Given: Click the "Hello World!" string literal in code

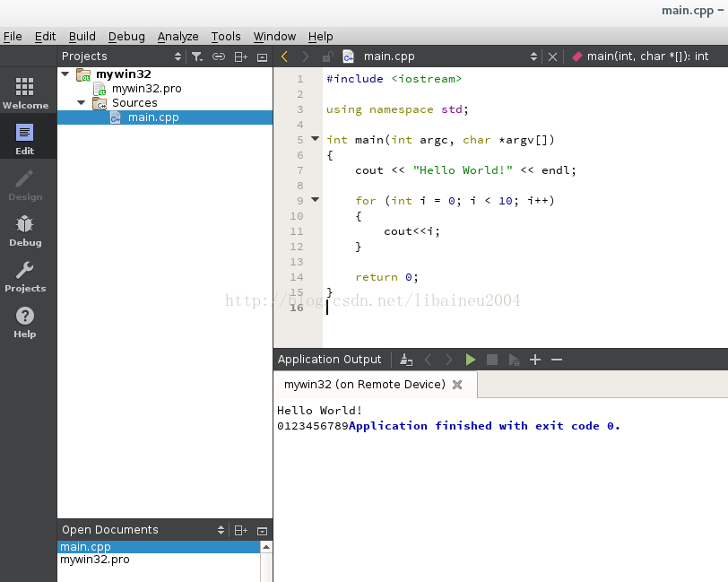Looking at the screenshot, I should 463,170.
